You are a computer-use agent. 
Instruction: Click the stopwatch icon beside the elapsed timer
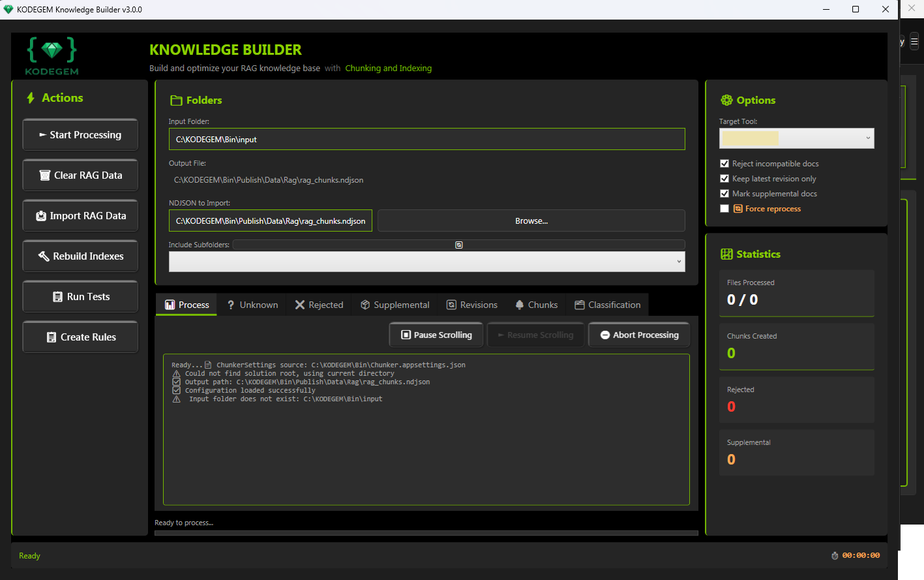(x=835, y=556)
